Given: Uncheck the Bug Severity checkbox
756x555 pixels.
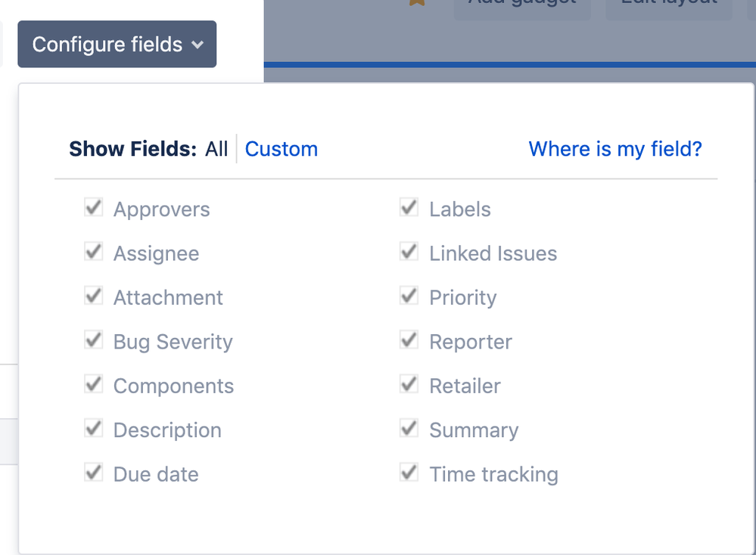Looking at the screenshot, I should 94,340.
